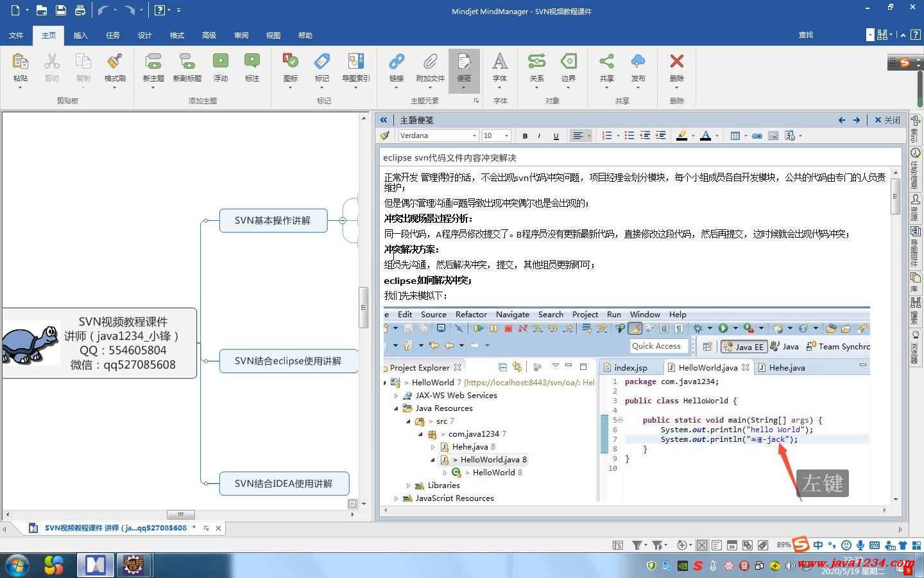This screenshot has width=924, height=578.
Task: Select the SVN结合eclipse使用讲解 topic
Action: 288,361
